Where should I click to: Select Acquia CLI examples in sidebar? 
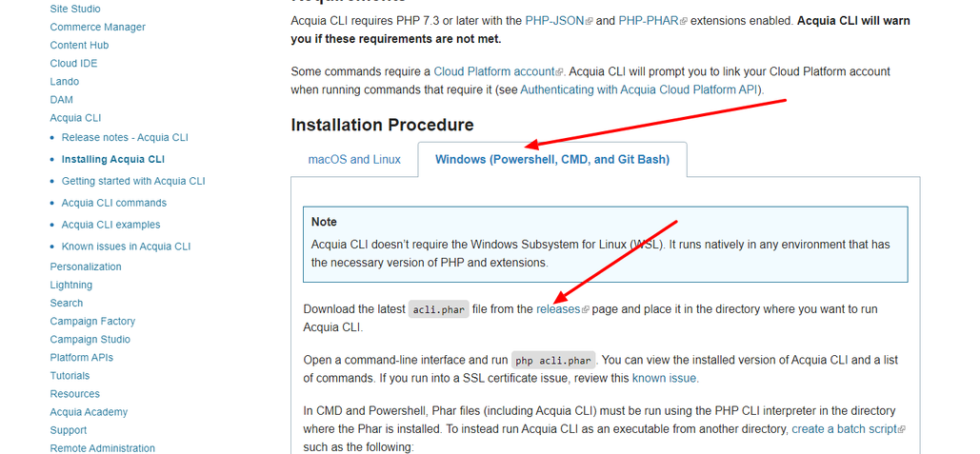[110, 225]
